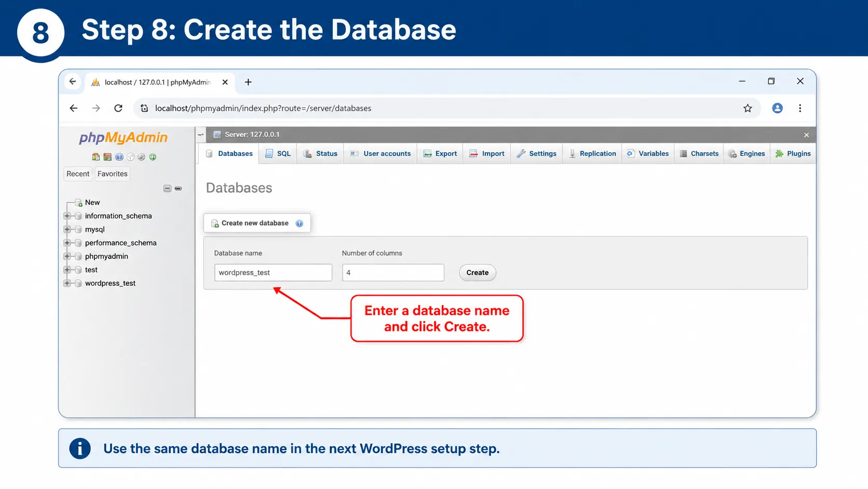Open the Export tab
The image size is (868, 489).
(440, 154)
